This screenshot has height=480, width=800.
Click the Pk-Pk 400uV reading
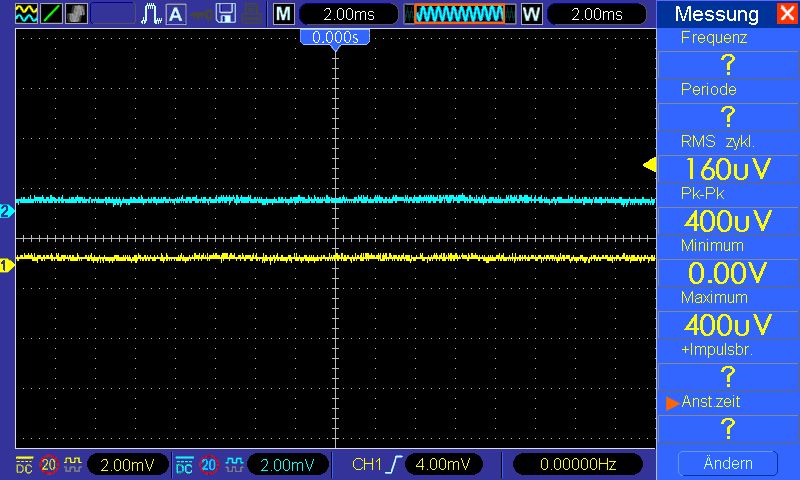pos(728,221)
